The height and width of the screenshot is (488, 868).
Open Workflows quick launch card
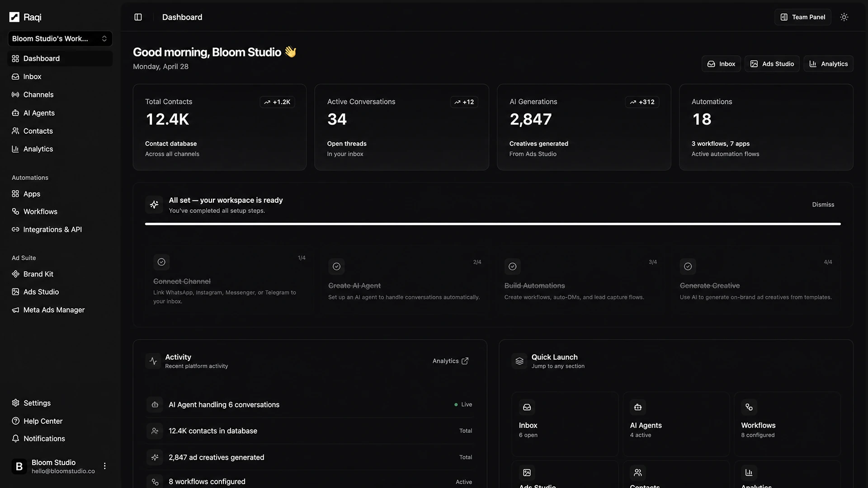tap(787, 424)
